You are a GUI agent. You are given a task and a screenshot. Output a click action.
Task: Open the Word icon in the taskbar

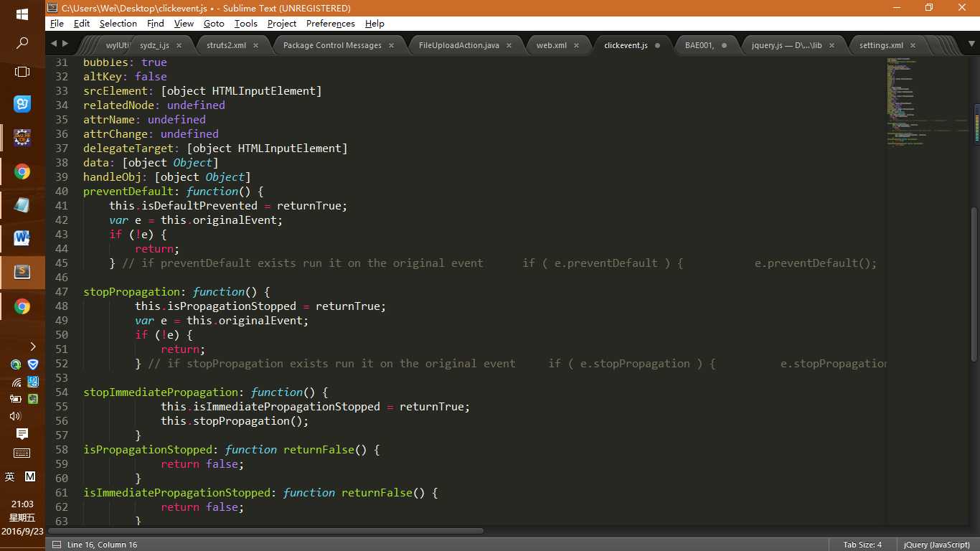[22, 238]
